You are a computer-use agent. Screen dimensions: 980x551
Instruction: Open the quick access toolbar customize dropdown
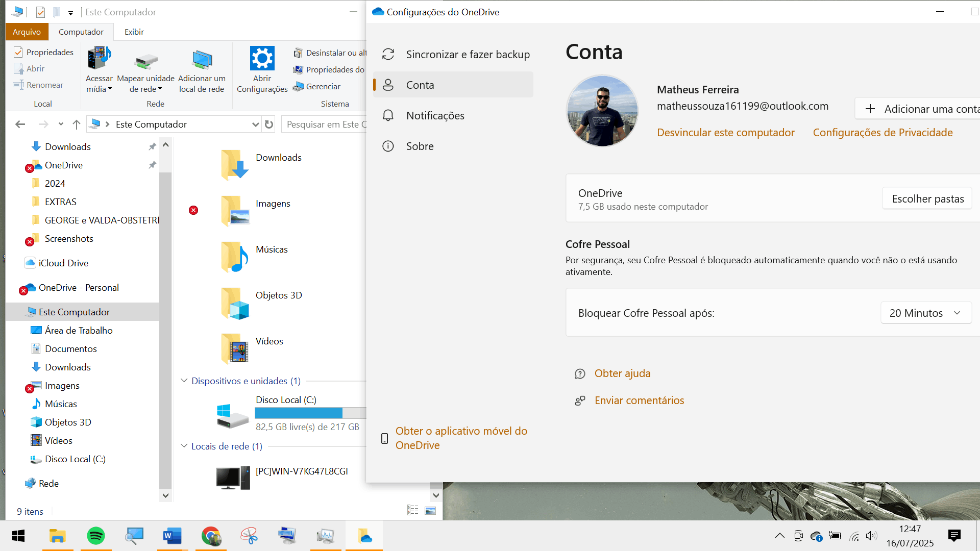[x=70, y=12]
